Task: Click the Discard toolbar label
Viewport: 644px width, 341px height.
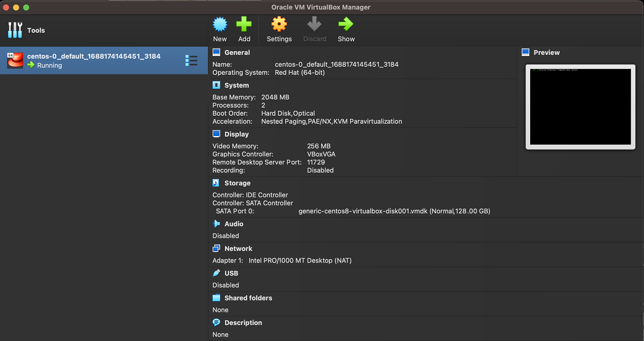Action: [315, 39]
